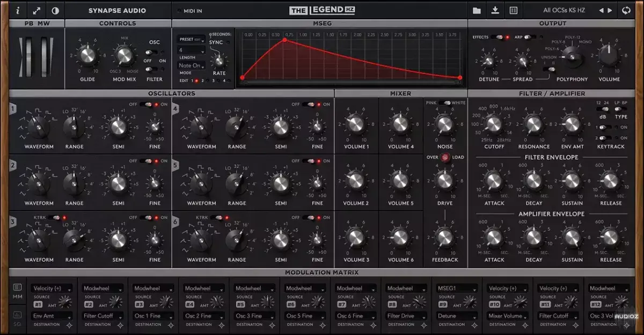
Task: Click the save preset download icon
Action: (495, 10)
